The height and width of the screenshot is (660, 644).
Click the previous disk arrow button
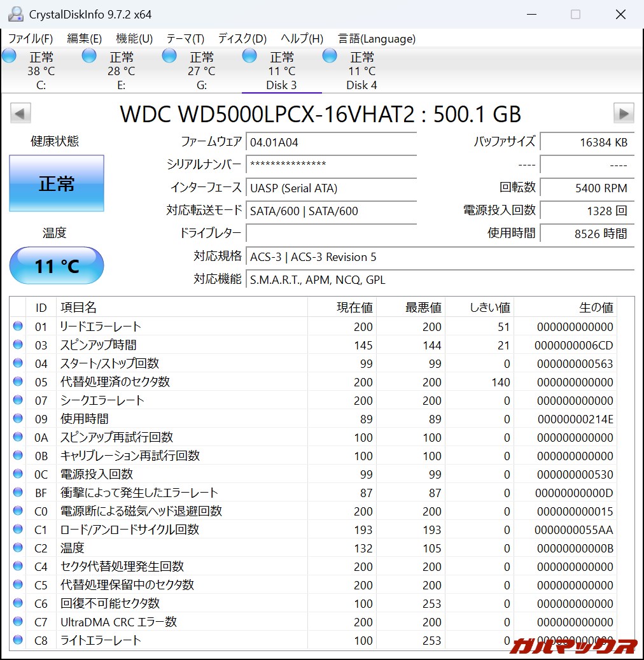click(x=20, y=113)
